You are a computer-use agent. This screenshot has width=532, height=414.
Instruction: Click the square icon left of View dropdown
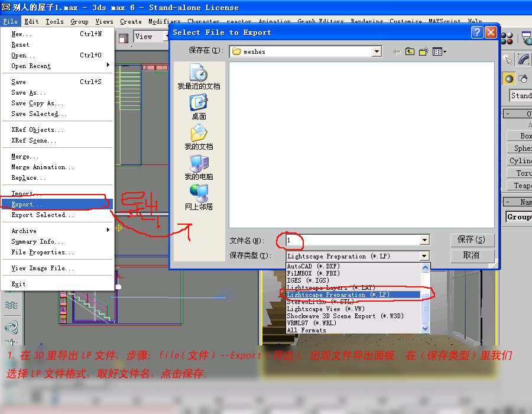[x=124, y=38]
